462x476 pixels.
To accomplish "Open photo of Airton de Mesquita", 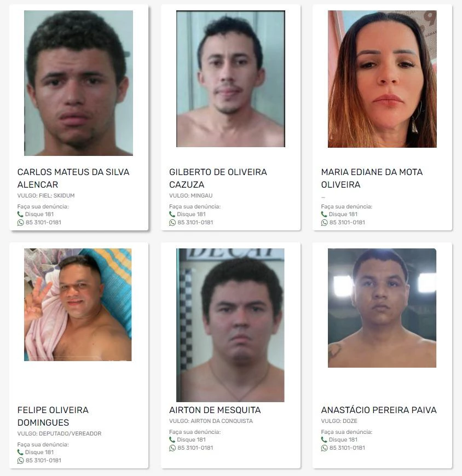I will tap(230, 325).
